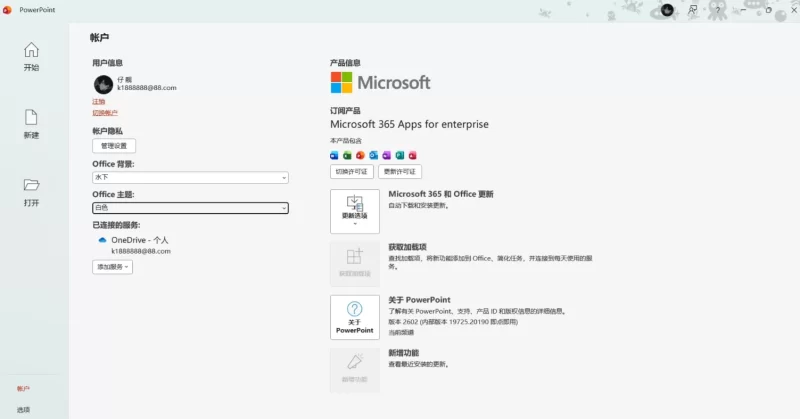The width and height of the screenshot is (800, 419).
Task: Click the user profile picture under 用户信息
Action: (x=103, y=84)
